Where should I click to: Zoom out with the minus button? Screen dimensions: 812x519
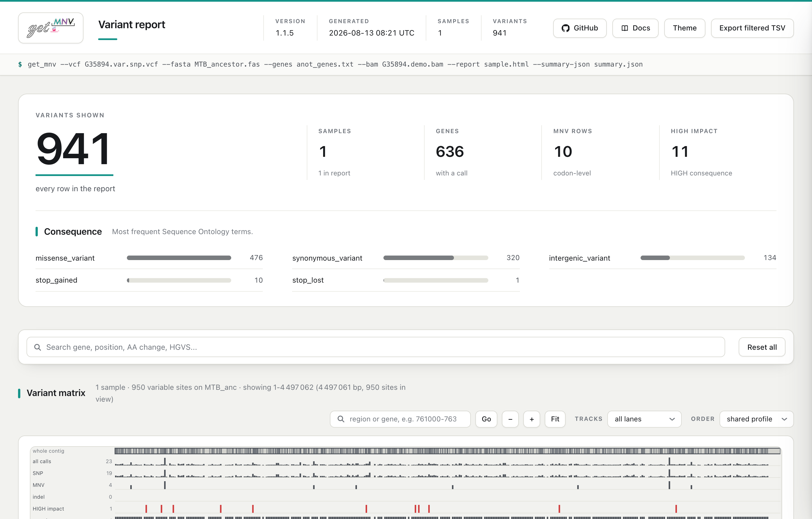click(x=510, y=419)
